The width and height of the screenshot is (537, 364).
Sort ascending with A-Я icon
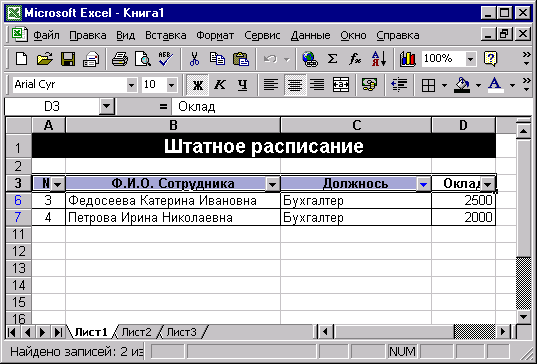pos(379,59)
